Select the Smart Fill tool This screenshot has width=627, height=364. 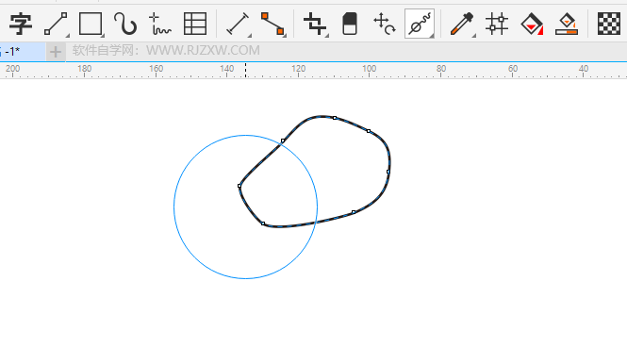pyautogui.click(x=567, y=24)
